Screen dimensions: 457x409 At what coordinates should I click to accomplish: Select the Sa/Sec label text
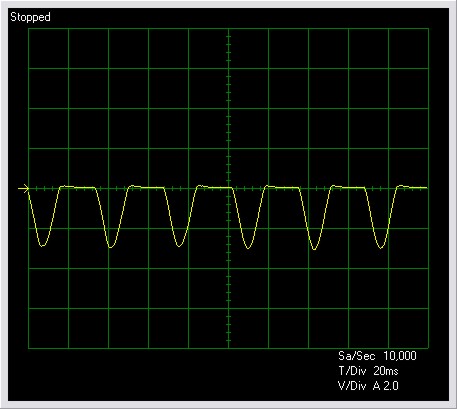coord(357,356)
